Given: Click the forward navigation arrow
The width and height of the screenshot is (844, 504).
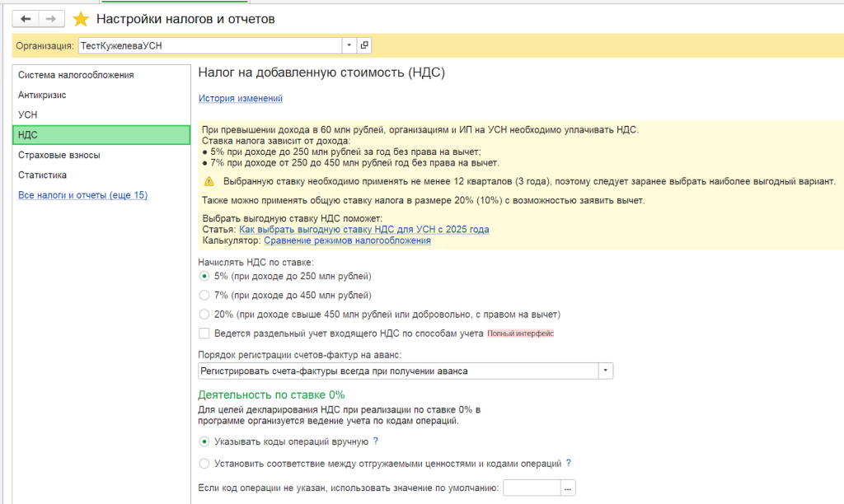Looking at the screenshot, I should [51, 19].
